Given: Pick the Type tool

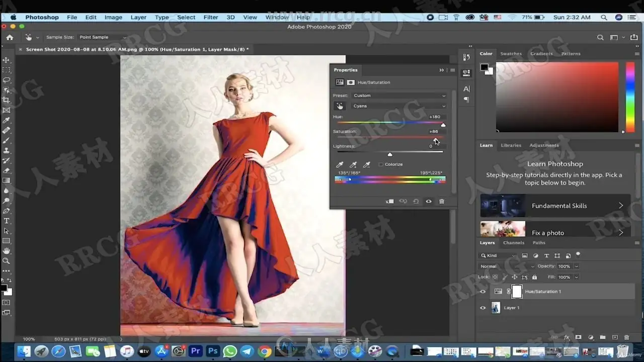Looking at the screenshot, I should point(7,221).
